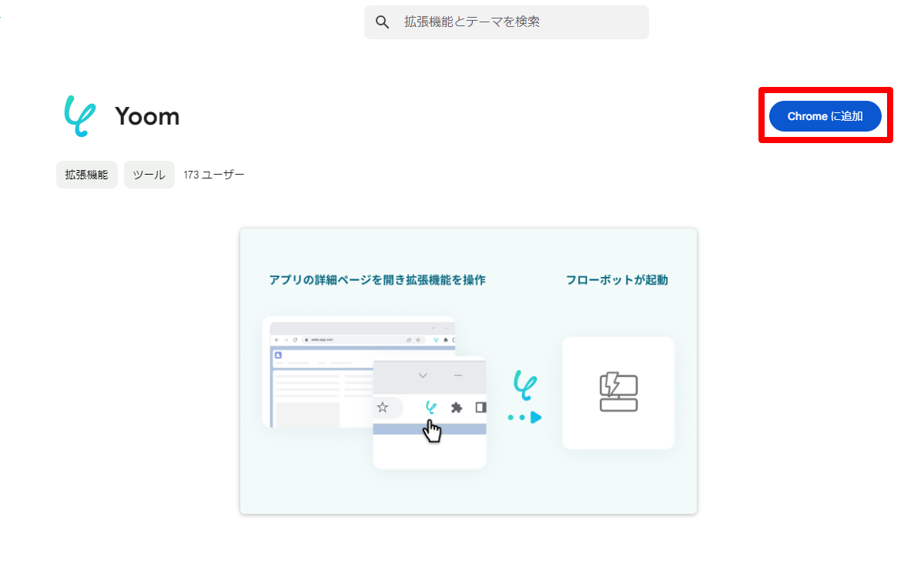924x567 pixels.
Task: Click the heading "フローボットが起動"
Action: coord(617,280)
